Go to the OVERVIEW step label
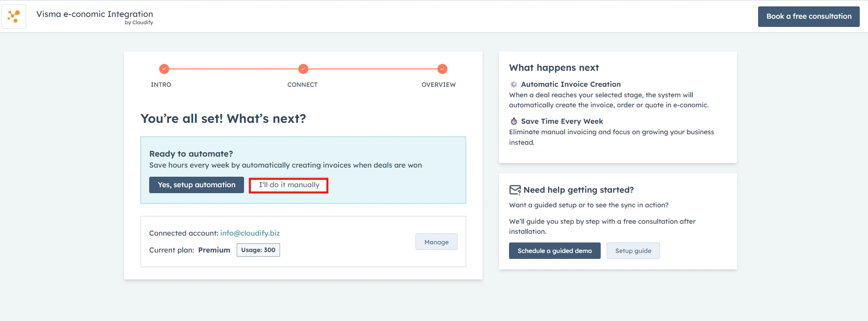This screenshot has width=868, height=321. pos(439,84)
